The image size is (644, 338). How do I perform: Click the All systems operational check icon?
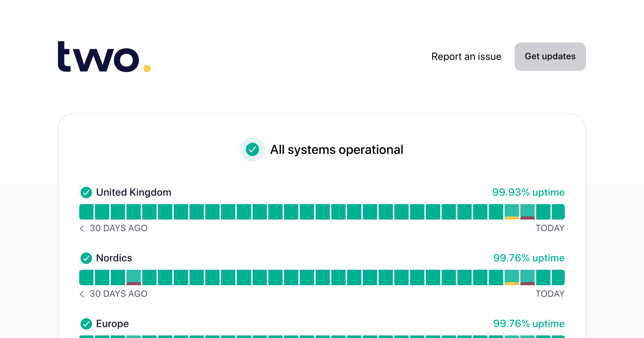coord(252,149)
